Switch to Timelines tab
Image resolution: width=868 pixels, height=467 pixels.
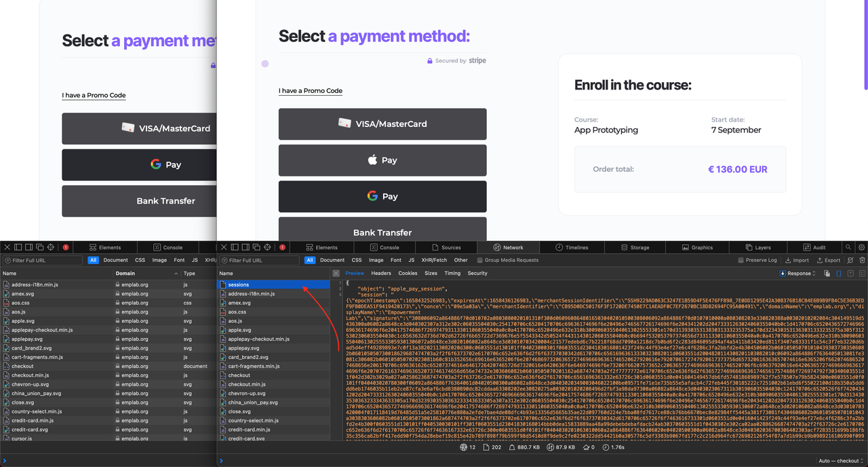pos(572,248)
